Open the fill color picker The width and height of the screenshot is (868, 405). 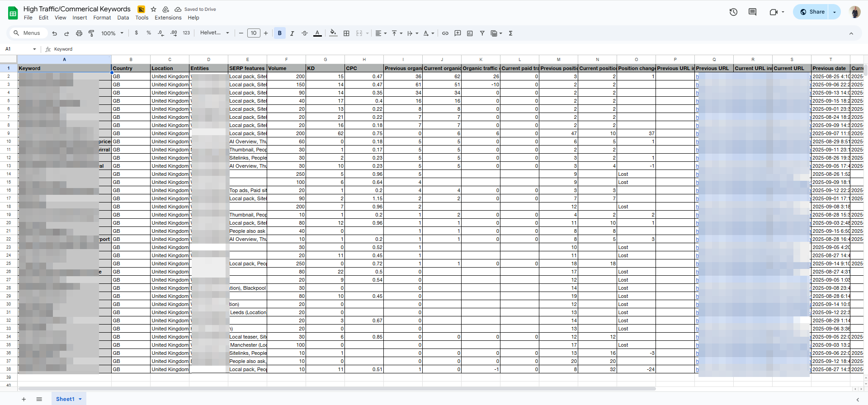coord(333,33)
